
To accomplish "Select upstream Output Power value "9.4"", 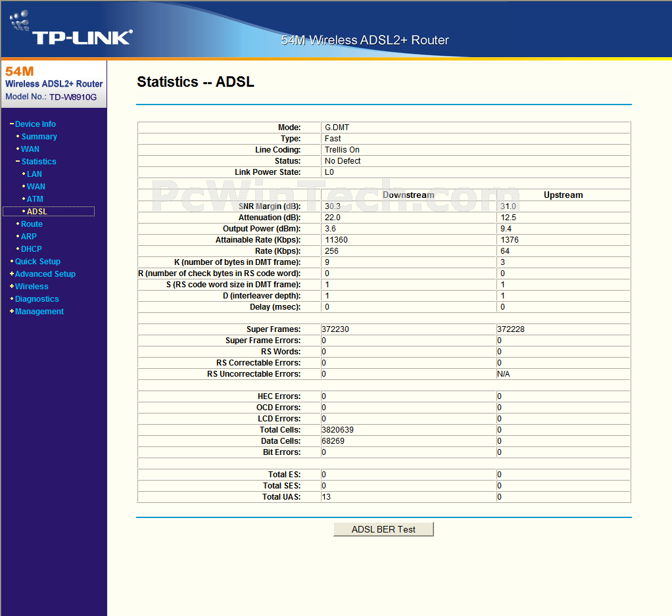I will coord(506,228).
